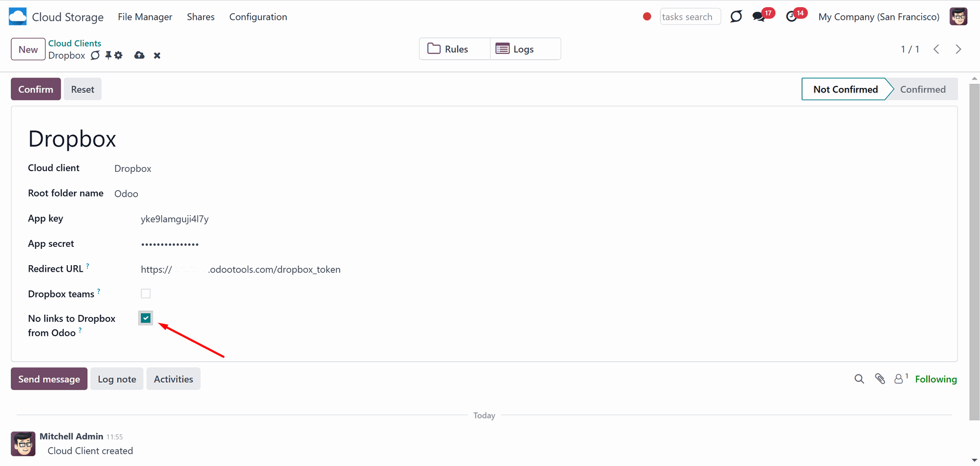Open the Logs smart button

(525, 49)
